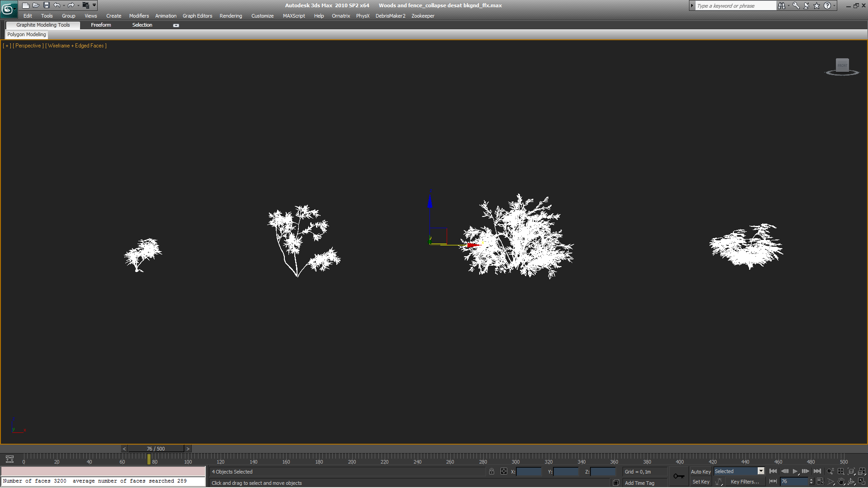This screenshot has height=488, width=868.
Task: Expand the Graphite ribbon minimize options arrow
Action: (176, 25)
